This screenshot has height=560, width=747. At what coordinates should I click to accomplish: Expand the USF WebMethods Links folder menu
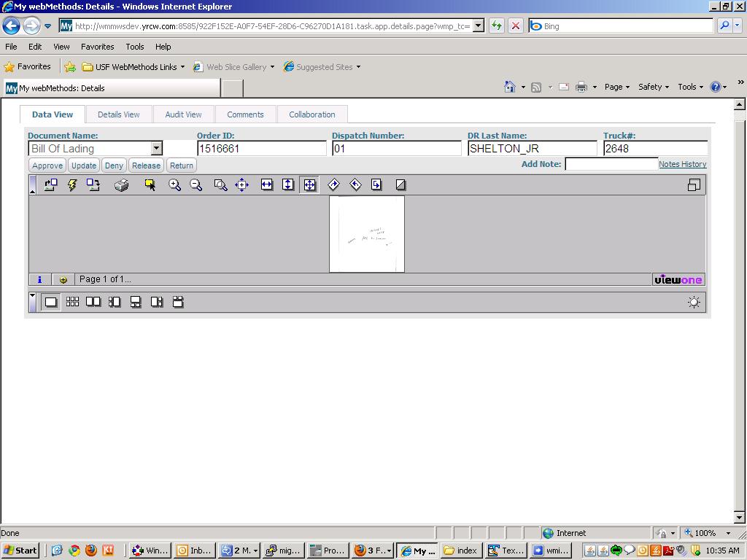click(x=182, y=67)
